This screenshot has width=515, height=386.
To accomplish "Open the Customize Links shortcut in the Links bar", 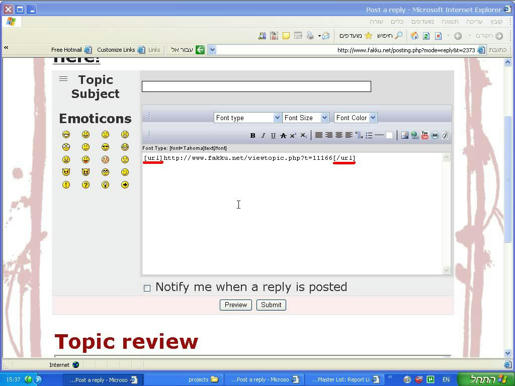I will pos(121,50).
